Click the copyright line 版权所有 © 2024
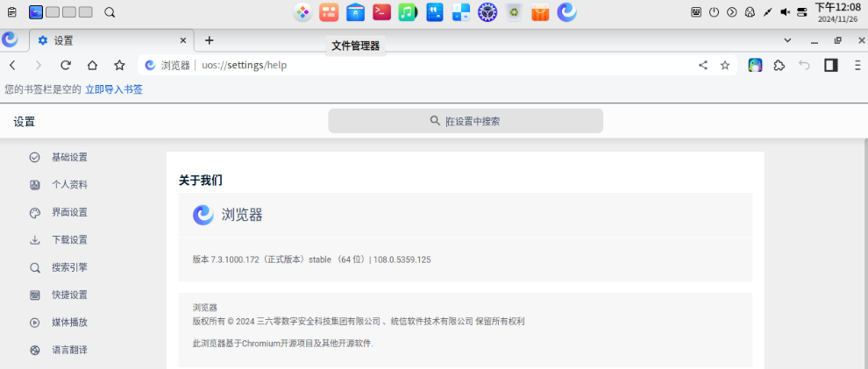The width and height of the screenshot is (868, 369). click(359, 322)
